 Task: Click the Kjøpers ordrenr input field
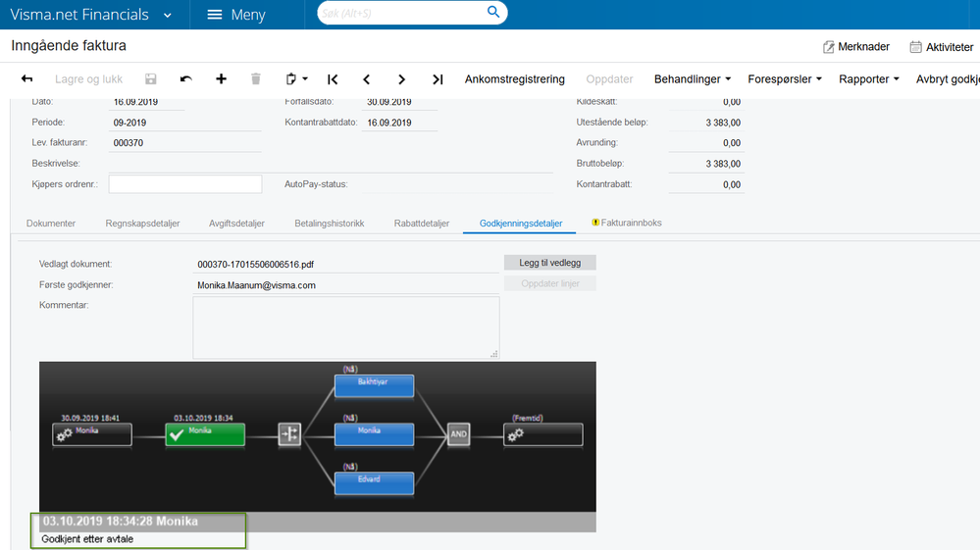point(185,184)
